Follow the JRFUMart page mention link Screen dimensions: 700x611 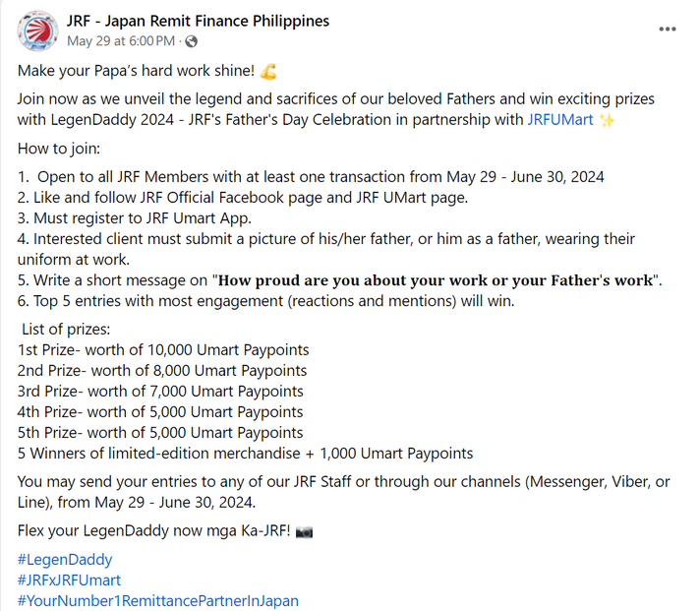tap(560, 120)
